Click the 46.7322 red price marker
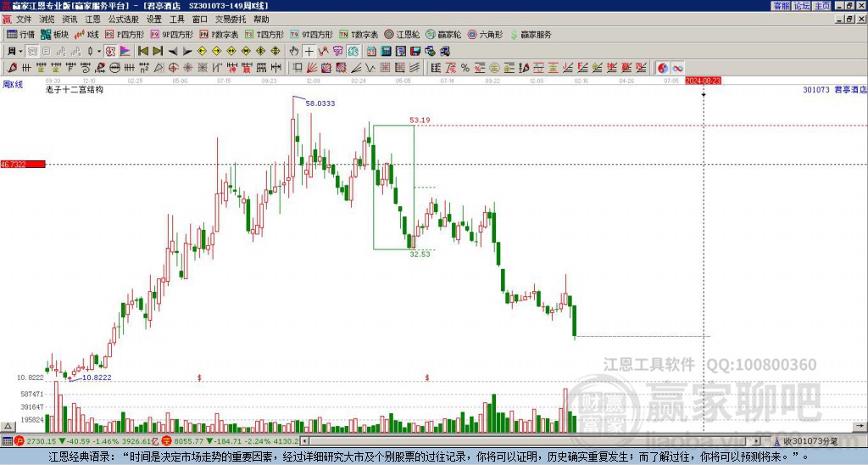 pos(23,164)
